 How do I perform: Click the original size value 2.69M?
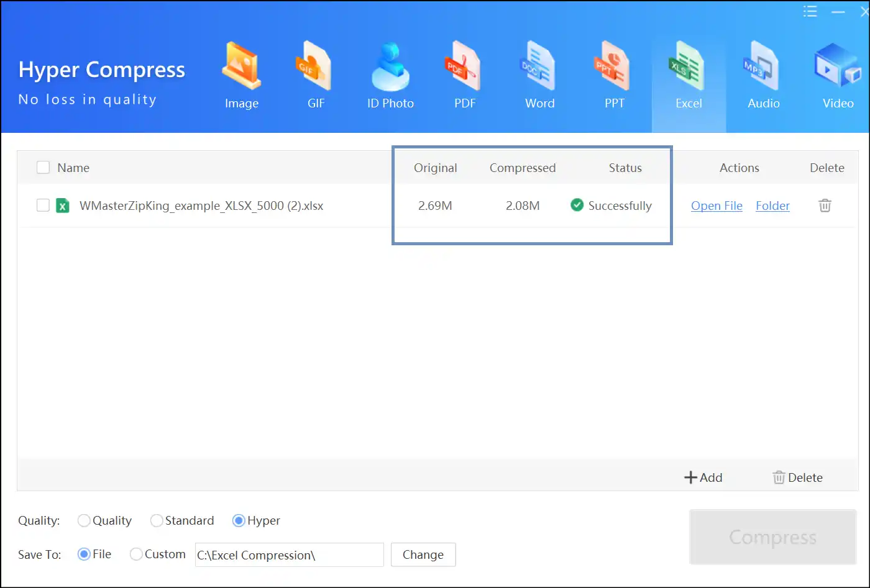(x=435, y=206)
